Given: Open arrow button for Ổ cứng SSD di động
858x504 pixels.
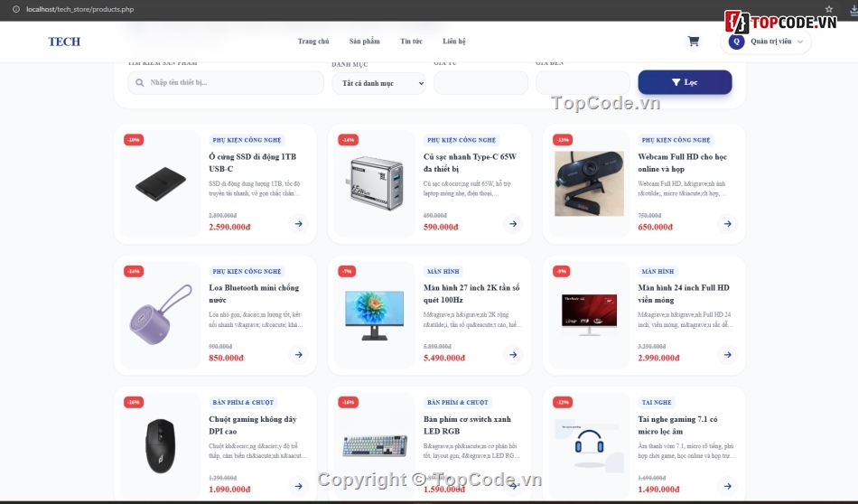Looking at the screenshot, I should click(x=298, y=224).
